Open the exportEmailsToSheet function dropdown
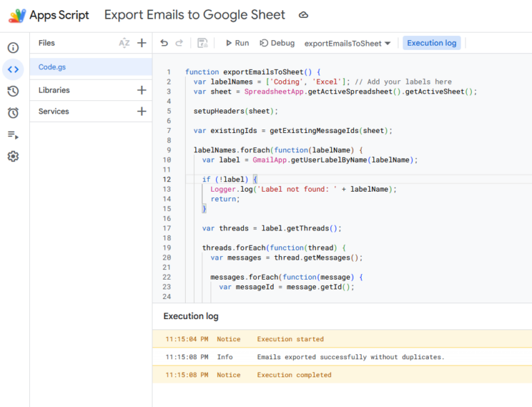This screenshot has width=532, height=407. pyautogui.click(x=347, y=44)
